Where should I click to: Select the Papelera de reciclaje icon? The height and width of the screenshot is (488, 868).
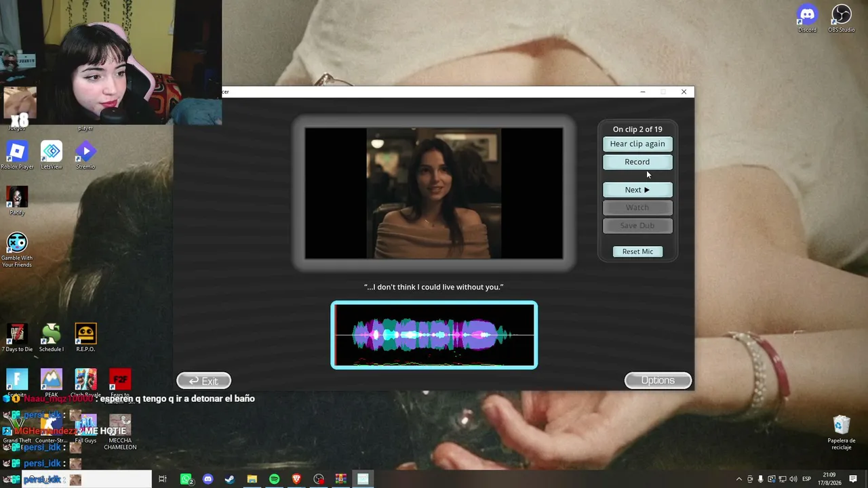click(x=842, y=432)
